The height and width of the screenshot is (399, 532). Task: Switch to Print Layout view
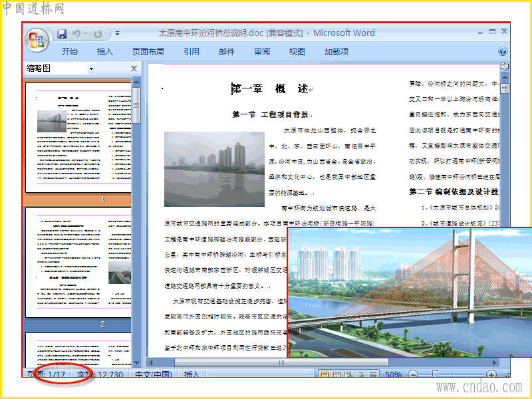pos(325,374)
